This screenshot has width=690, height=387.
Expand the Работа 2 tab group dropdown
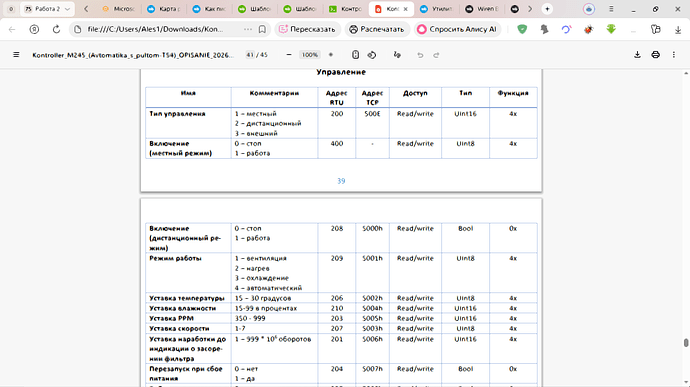pos(67,9)
